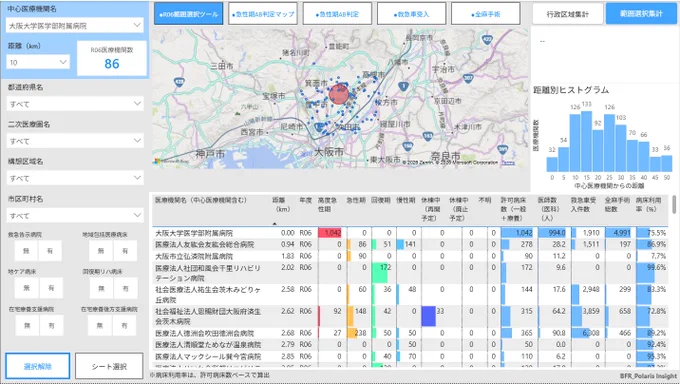Set 回復期リハ病床 filter to 有
The height and width of the screenshot is (384, 680).
click(125, 288)
